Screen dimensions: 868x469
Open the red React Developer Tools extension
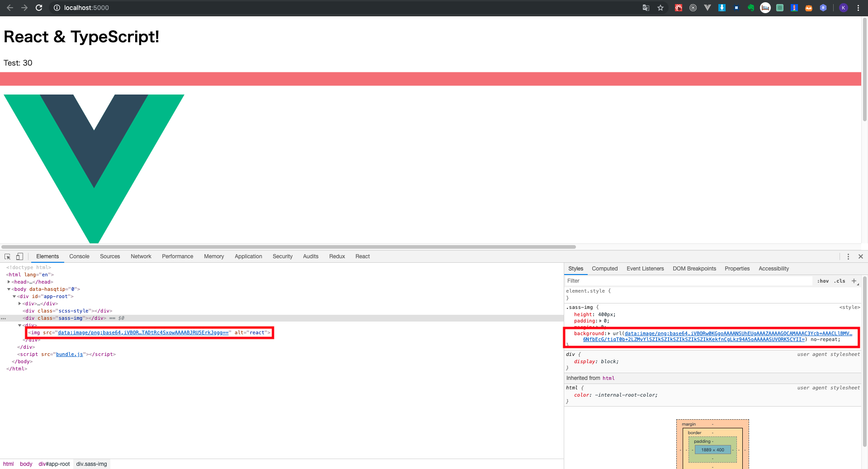[x=679, y=8]
